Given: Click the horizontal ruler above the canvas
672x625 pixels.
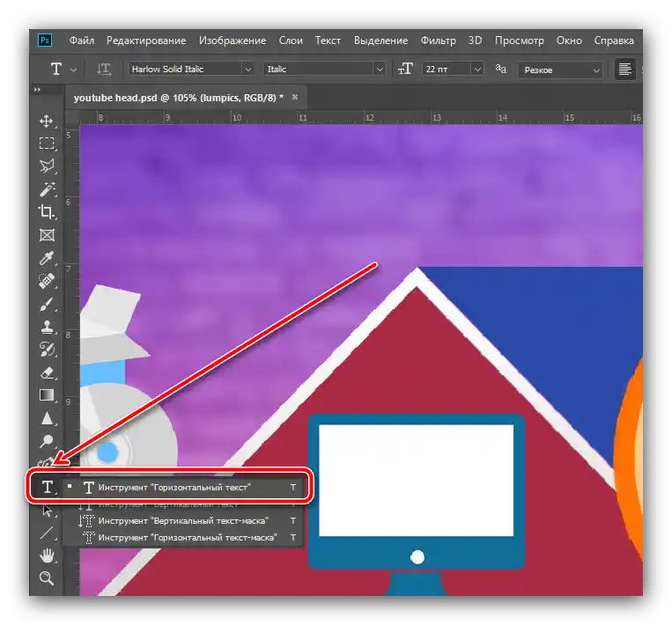Looking at the screenshot, I should tap(361, 117).
